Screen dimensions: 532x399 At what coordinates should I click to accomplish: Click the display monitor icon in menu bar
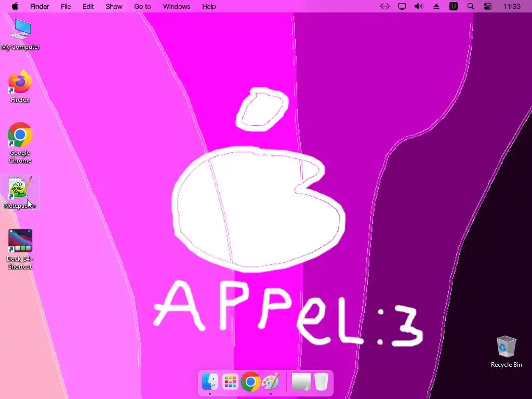402,6
